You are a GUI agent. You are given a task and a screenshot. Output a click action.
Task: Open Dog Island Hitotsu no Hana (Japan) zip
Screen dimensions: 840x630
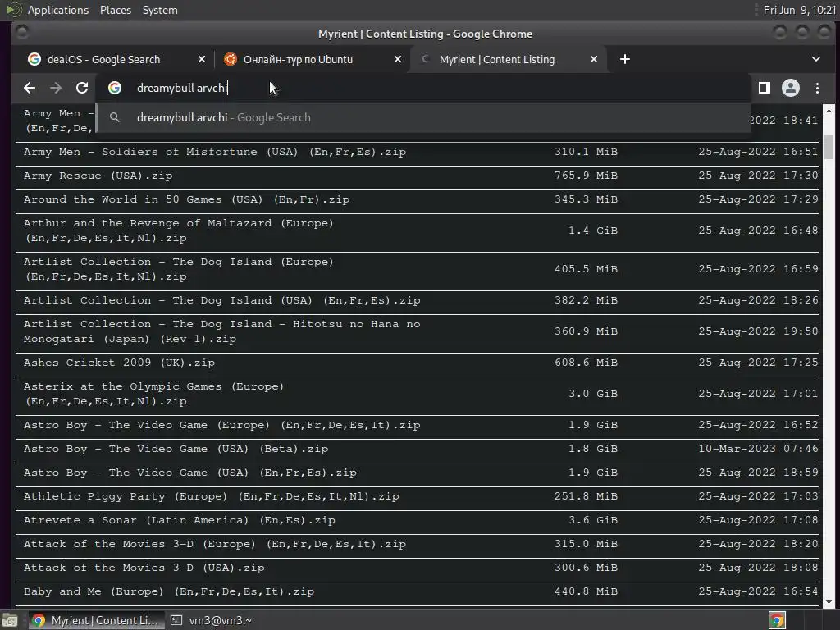221,331
